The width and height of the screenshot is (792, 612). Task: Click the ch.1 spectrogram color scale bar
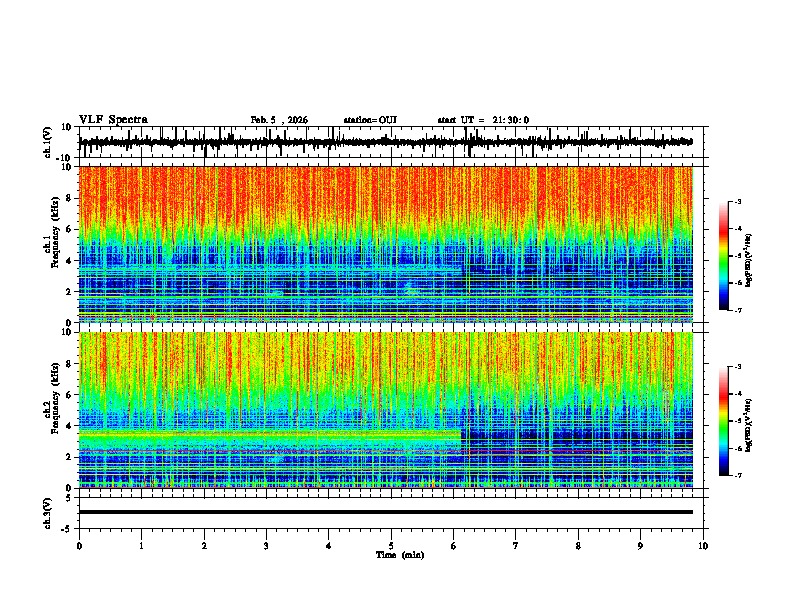723,256
